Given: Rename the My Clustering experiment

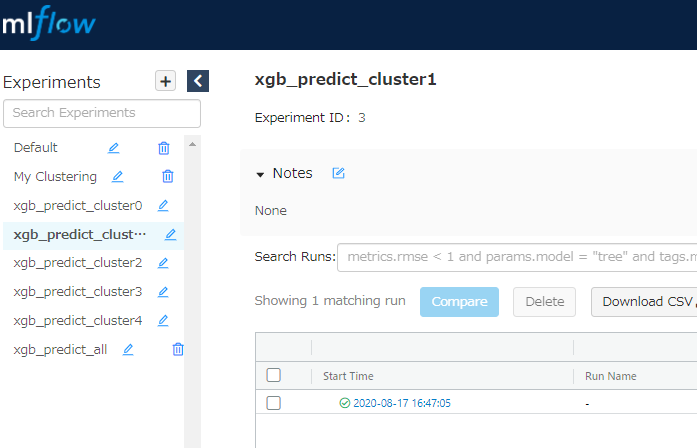Looking at the screenshot, I should [x=117, y=176].
